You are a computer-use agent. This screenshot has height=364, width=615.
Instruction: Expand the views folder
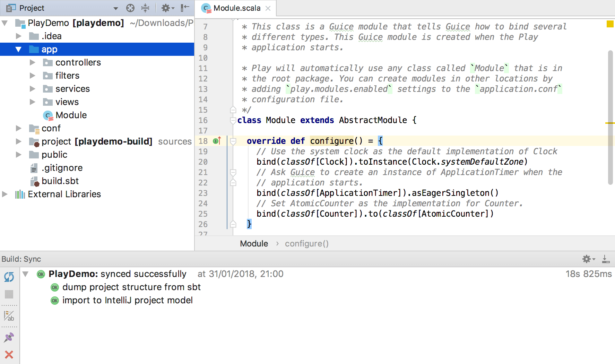33,102
